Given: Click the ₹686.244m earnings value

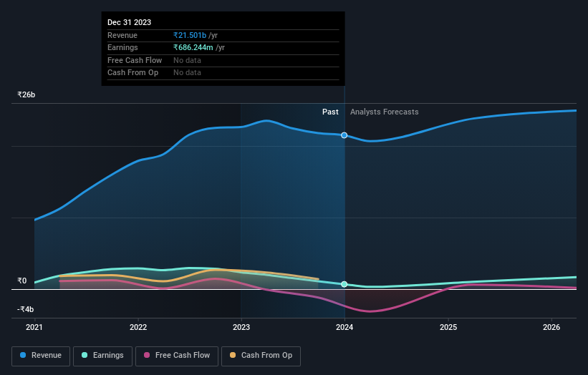Looking at the screenshot, I should coord(193,47).
